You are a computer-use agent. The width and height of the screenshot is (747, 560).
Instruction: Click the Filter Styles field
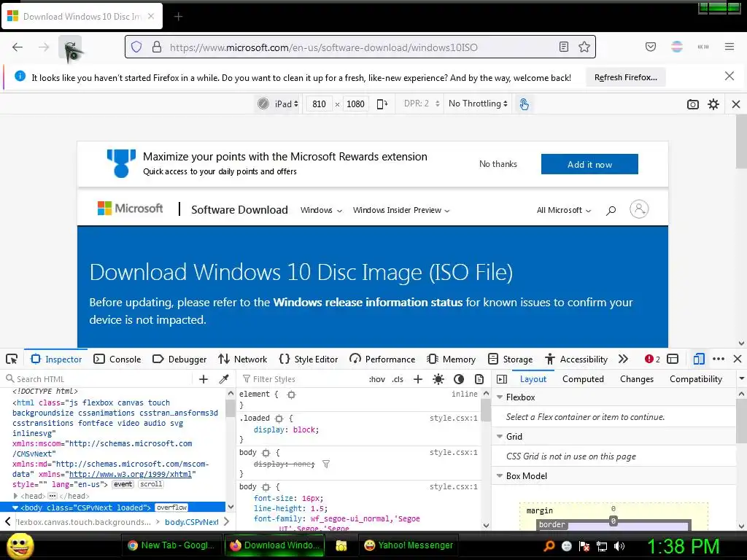[301, 379]
